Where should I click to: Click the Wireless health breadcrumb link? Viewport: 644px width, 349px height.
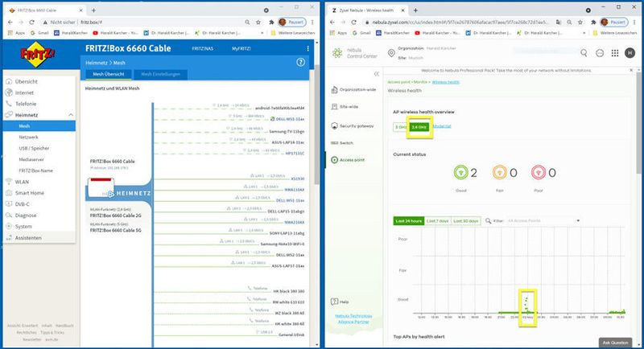click(x=446, y=82)
